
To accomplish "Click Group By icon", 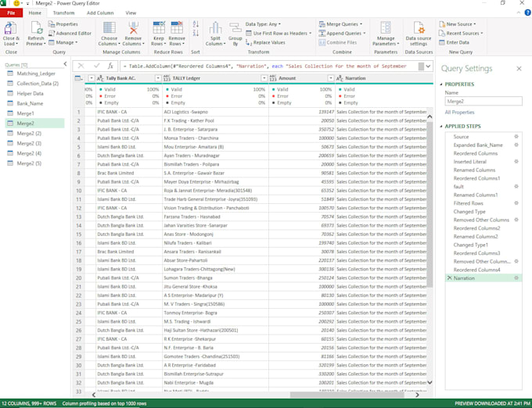I will point(235,28).
